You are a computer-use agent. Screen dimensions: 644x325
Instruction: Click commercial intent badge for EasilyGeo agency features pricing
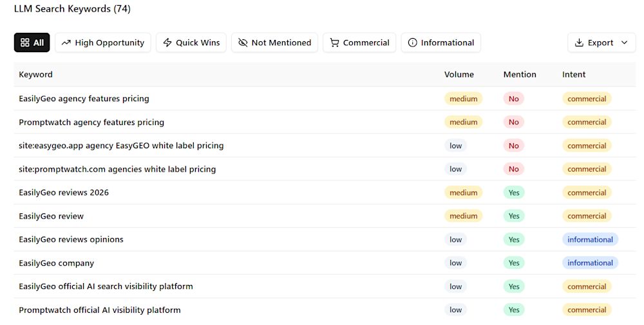point(587,99)
